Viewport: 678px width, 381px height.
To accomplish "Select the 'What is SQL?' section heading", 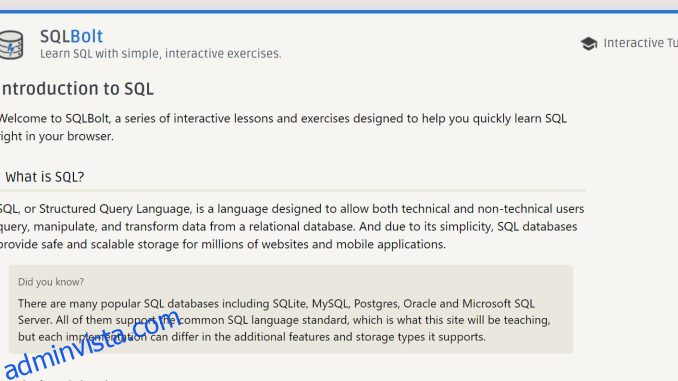I will [x=45, y=177].
